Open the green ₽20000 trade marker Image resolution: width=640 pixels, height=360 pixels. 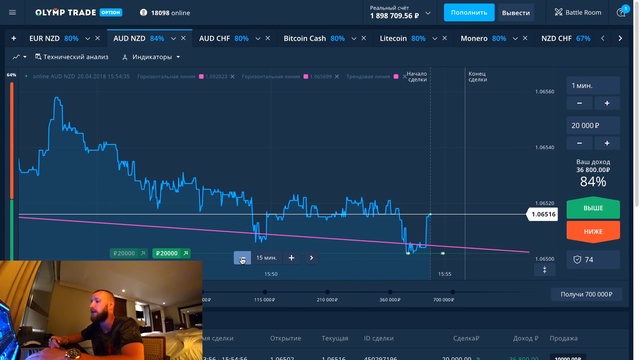171,253
